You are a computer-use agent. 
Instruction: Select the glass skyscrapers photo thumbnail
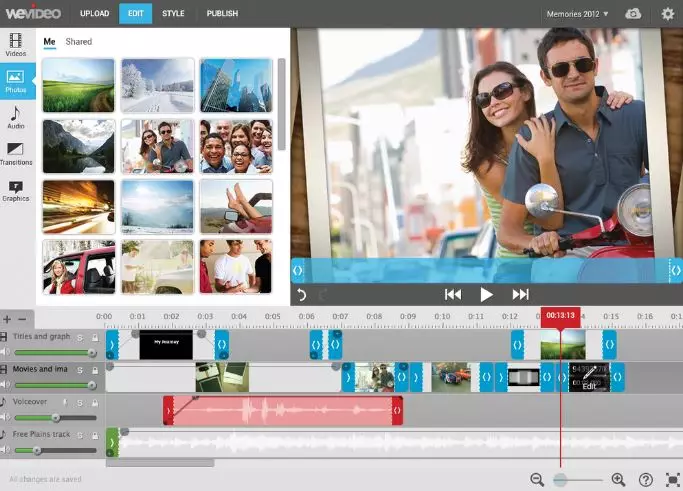click(236, 85)
